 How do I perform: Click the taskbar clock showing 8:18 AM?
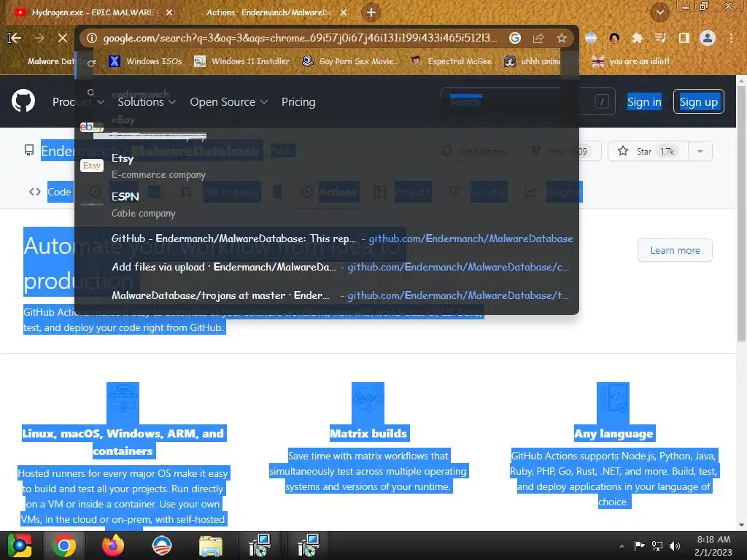point(713,545)
